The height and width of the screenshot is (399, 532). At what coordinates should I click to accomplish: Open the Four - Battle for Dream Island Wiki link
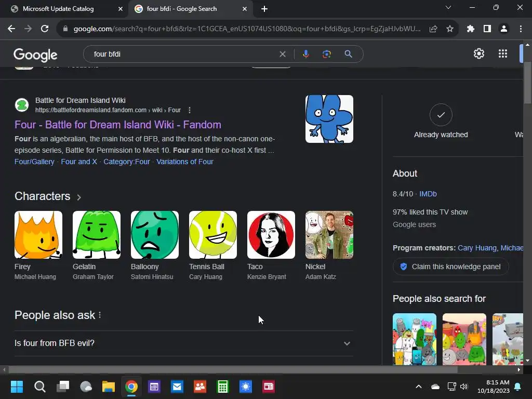[118, 125]
